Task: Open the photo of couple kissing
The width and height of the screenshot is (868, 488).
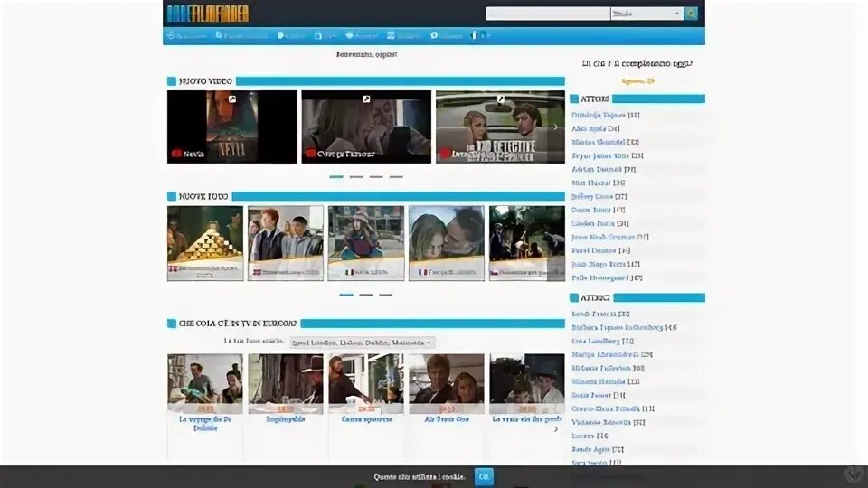Action: click(x=446, y=243)
